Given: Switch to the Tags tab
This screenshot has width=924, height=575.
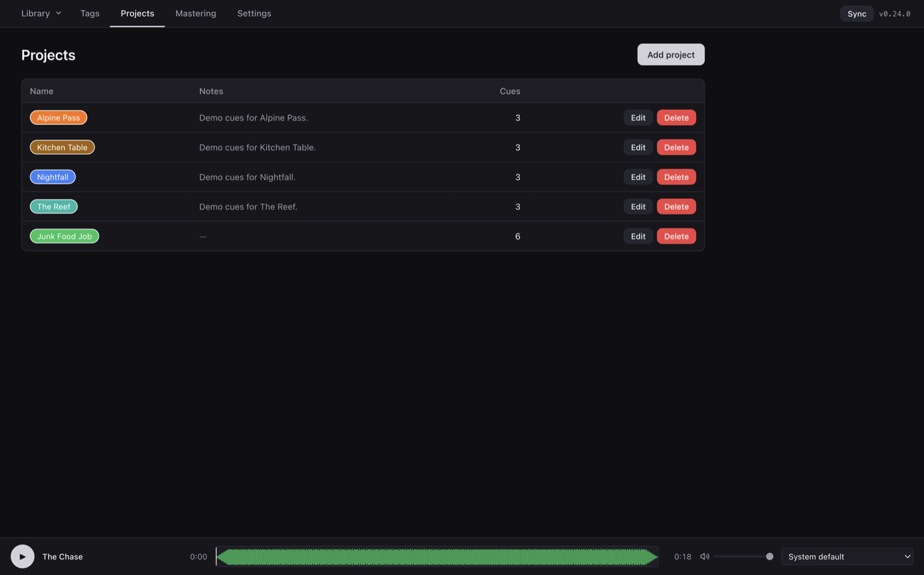Looking at the screenshot, I should pyautogui.click(x=90, y=13).
